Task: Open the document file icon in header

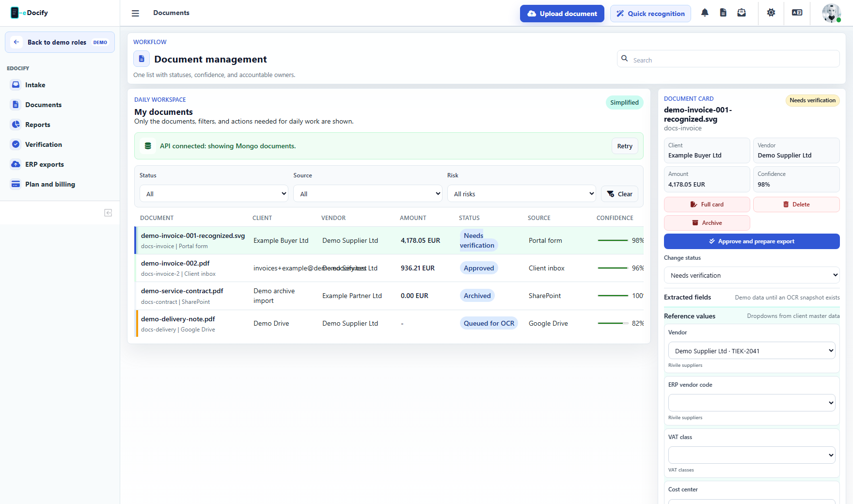Action: [723, 13]
